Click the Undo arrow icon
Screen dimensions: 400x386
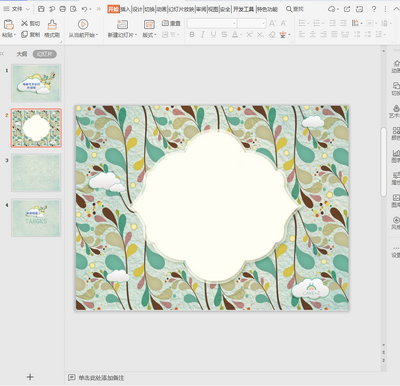tap(85, 9)
